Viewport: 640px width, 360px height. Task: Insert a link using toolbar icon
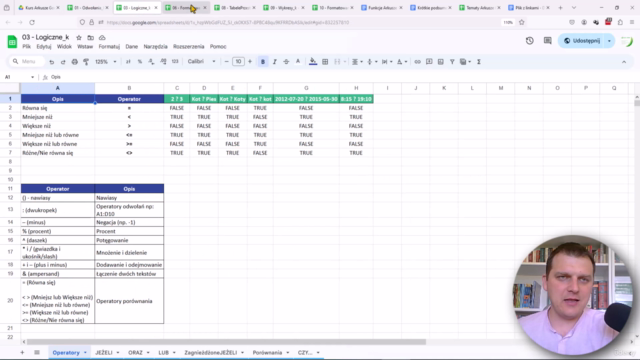pos(417,62)
